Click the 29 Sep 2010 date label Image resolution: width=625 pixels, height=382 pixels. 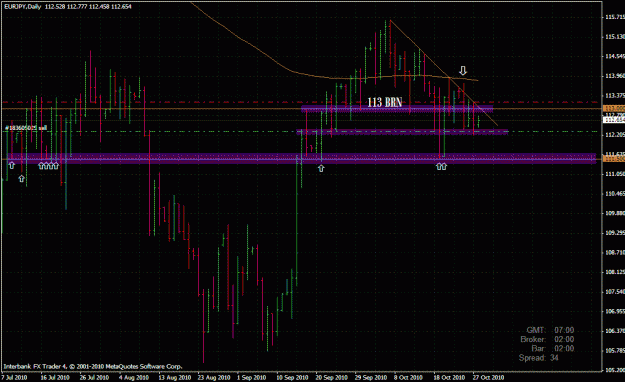click(371, 377)
